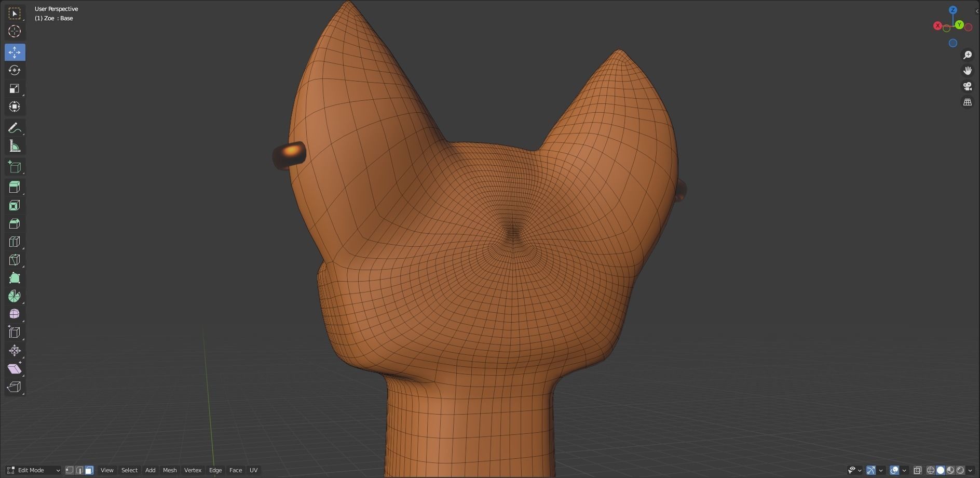
Task: Expand the Overlays options dropdown arrow
Action: point(904,470)
